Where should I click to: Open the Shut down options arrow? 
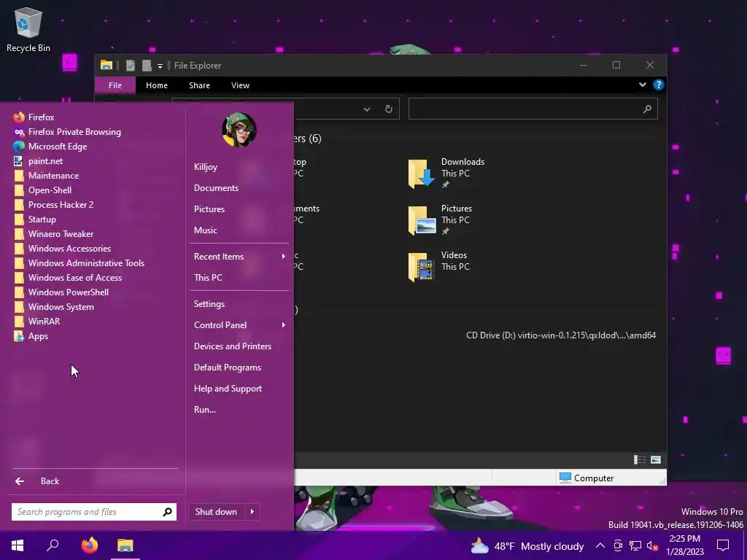coord(252,512)
